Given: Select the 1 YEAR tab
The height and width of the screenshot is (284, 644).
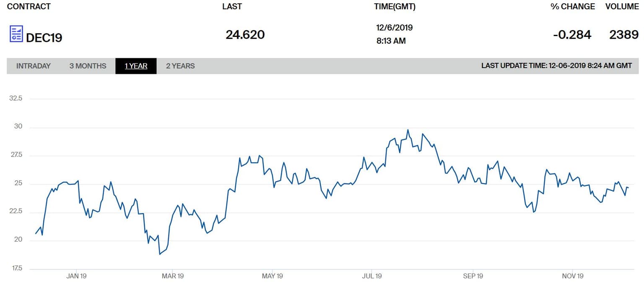Looking at the screenshot, I should 136,66.
